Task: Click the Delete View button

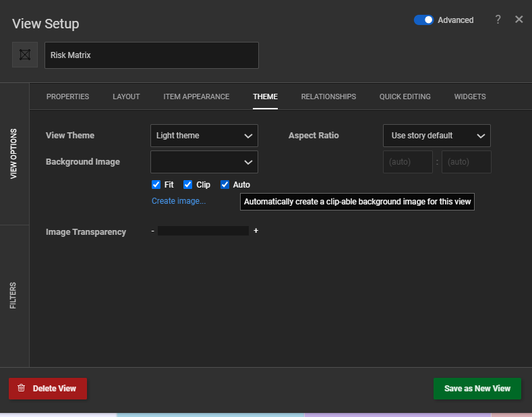Action: [48, 389]
